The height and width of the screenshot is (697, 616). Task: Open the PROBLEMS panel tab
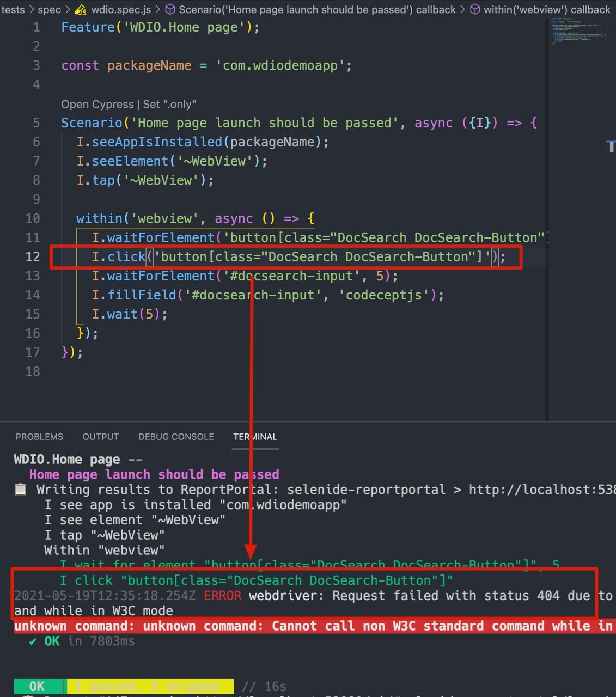click(x=39, y=437)
